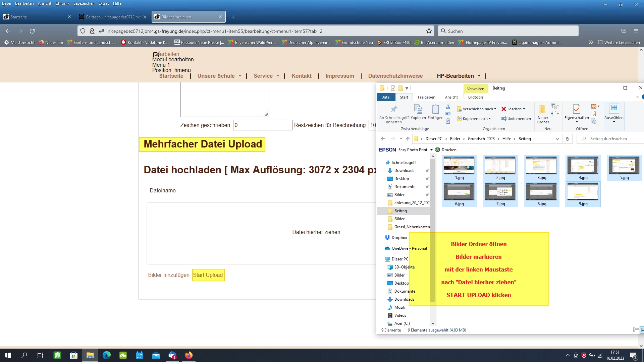The height and width of the screenshot is (362, 644).
Task: Open Firefox from the taskbar
Action: coord(189,355)
